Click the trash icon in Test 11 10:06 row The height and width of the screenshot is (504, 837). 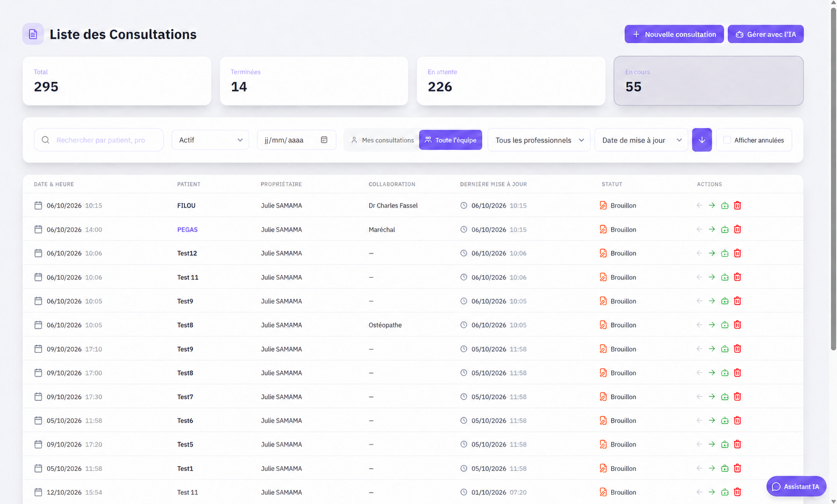point(738,277)
